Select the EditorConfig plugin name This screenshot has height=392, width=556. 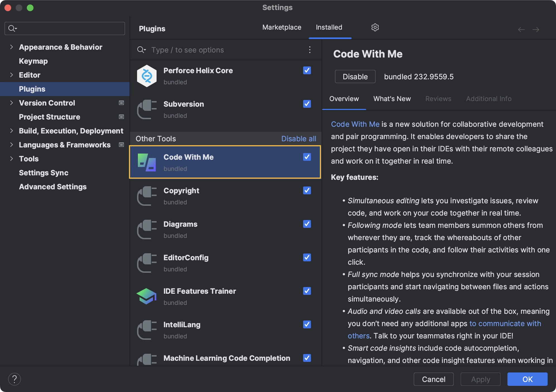coord(186,258)
